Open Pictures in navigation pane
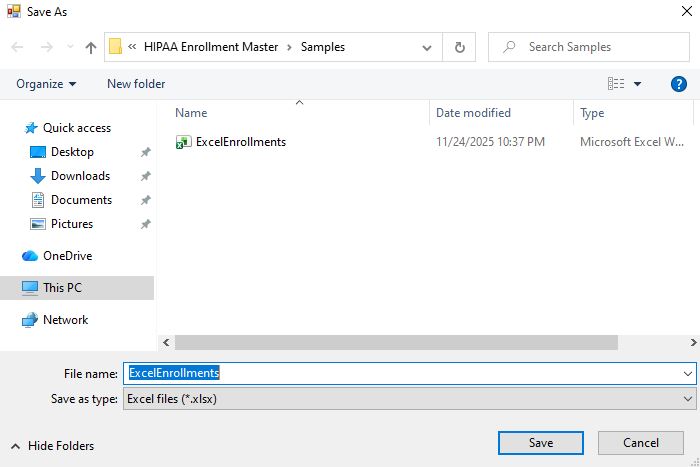The width and height of the screenshot is (700, 467). (x=72, y=224)
